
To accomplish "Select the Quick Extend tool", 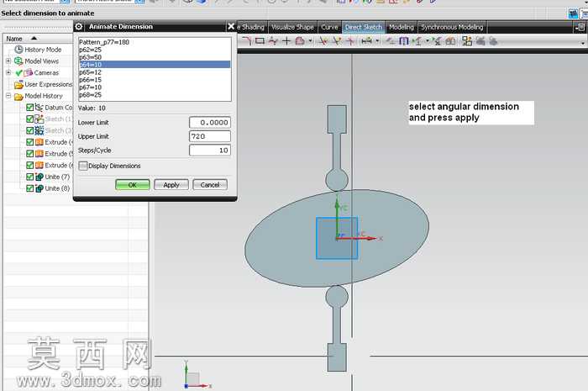I will click(337, 40).
